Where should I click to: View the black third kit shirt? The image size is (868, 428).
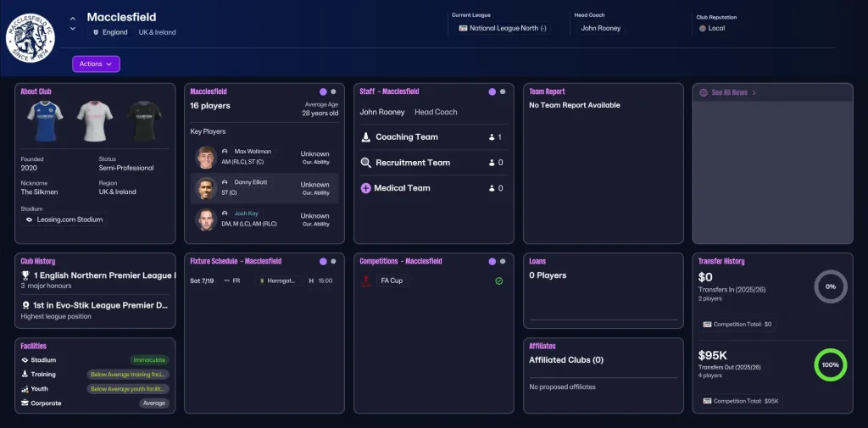pos(144,120)
